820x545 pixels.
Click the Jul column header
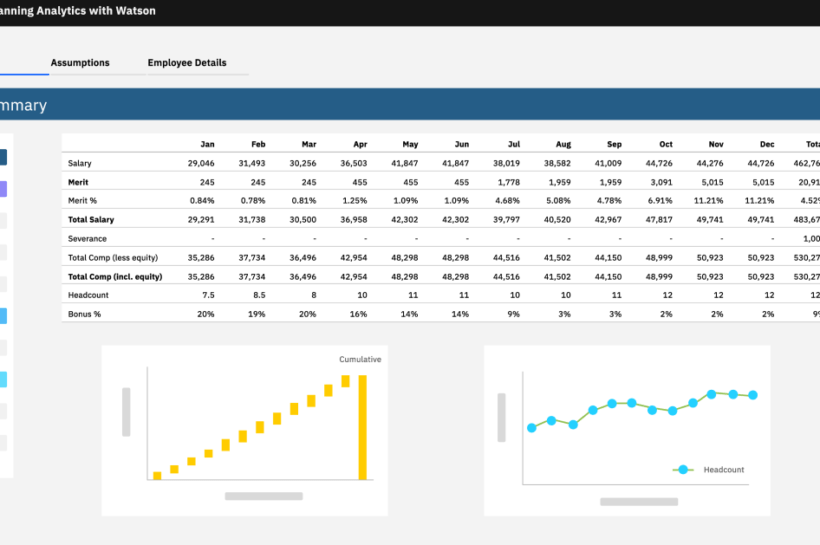(x=514, y=144)
